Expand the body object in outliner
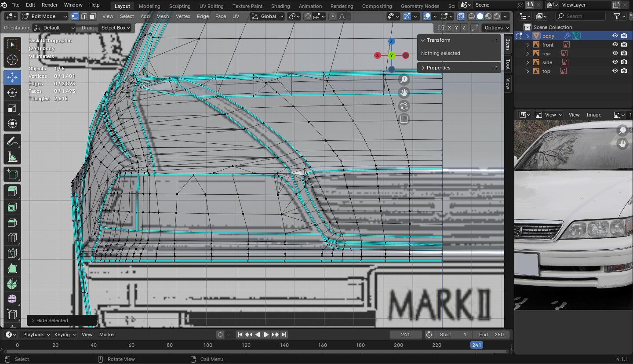The height and width of the screenshot is (364, 633). coord(527,36)
